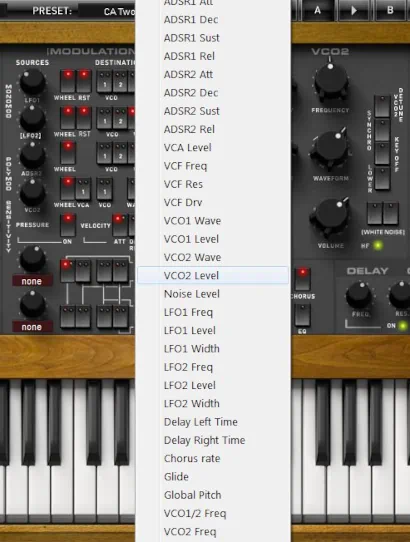Turn the DELAY RES knob
This screenshot has width=410, height=542.
401,296
